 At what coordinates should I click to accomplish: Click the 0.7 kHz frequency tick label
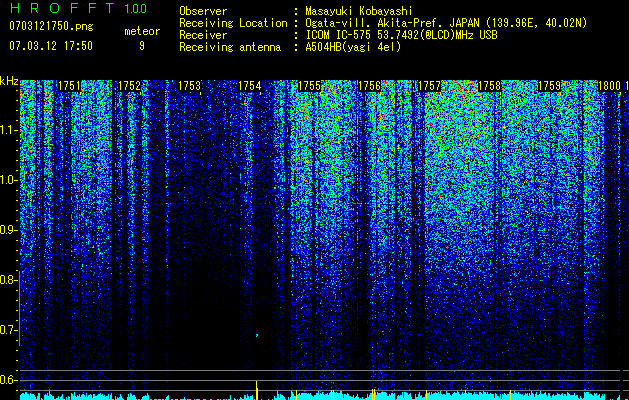point(7,330)
